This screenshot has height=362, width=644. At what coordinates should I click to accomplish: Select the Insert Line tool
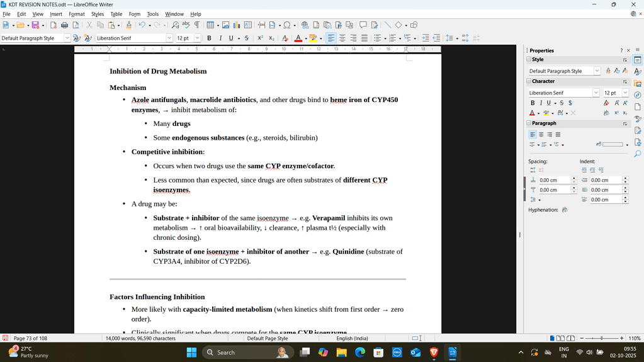[x=388, y=25]
